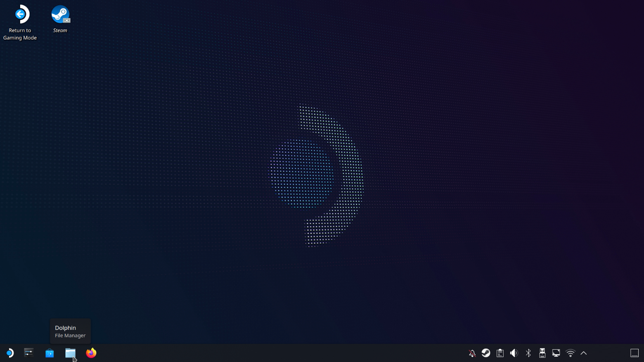Screen dimensions: 644x362
Task: Click the "Return to Gaming Mode" text label
Action: pyautogui.click(x=20, y=34)
